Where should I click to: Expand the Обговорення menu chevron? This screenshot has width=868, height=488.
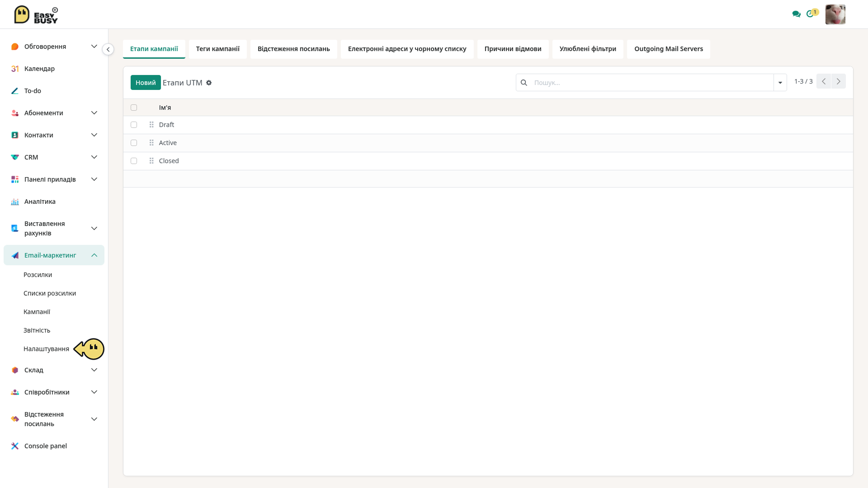(94, 47)
